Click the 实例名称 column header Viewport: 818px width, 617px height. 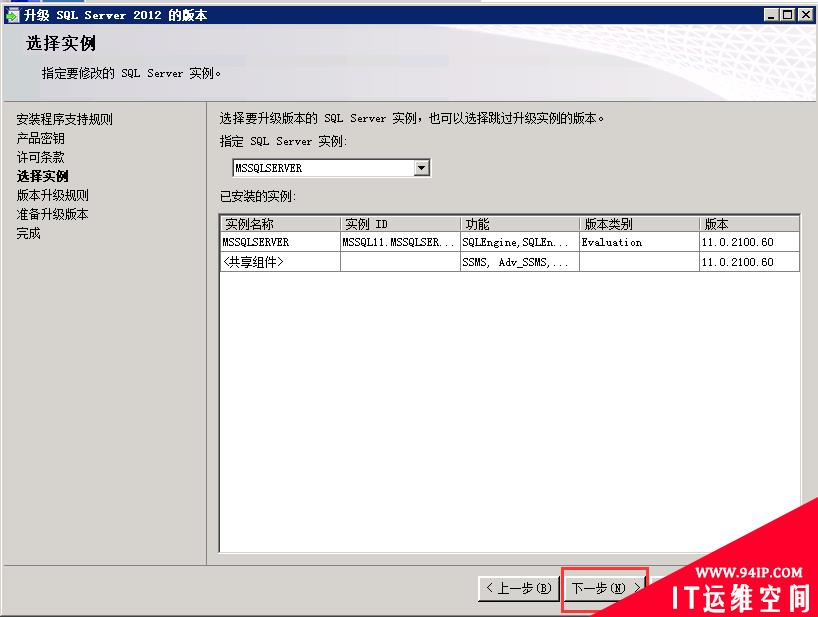(x=280, y=224)
